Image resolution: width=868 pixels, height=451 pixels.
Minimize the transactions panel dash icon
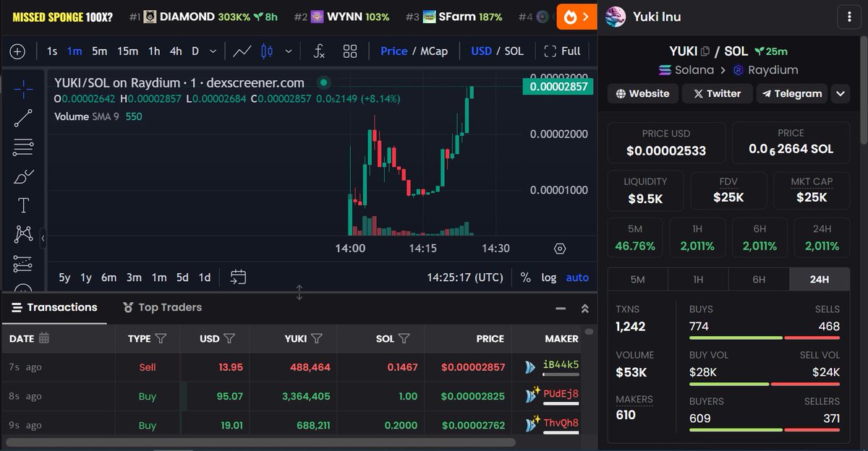[561, 308]
